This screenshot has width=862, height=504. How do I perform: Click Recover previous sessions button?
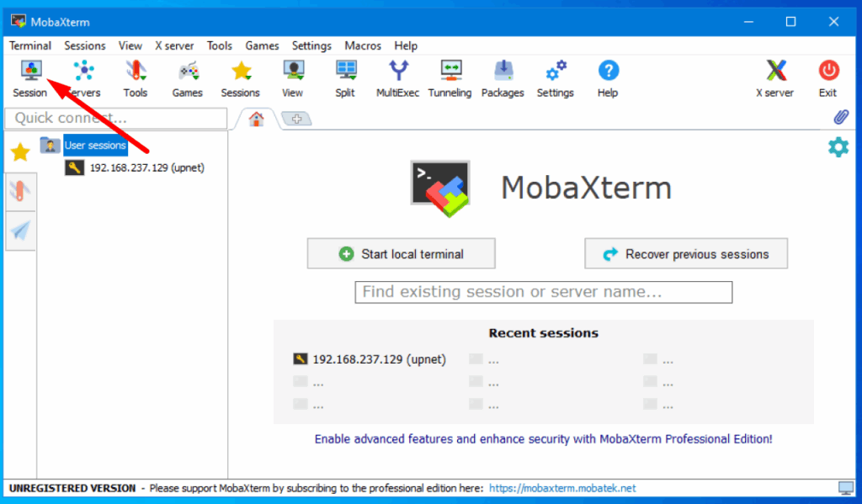coord(686,253)
